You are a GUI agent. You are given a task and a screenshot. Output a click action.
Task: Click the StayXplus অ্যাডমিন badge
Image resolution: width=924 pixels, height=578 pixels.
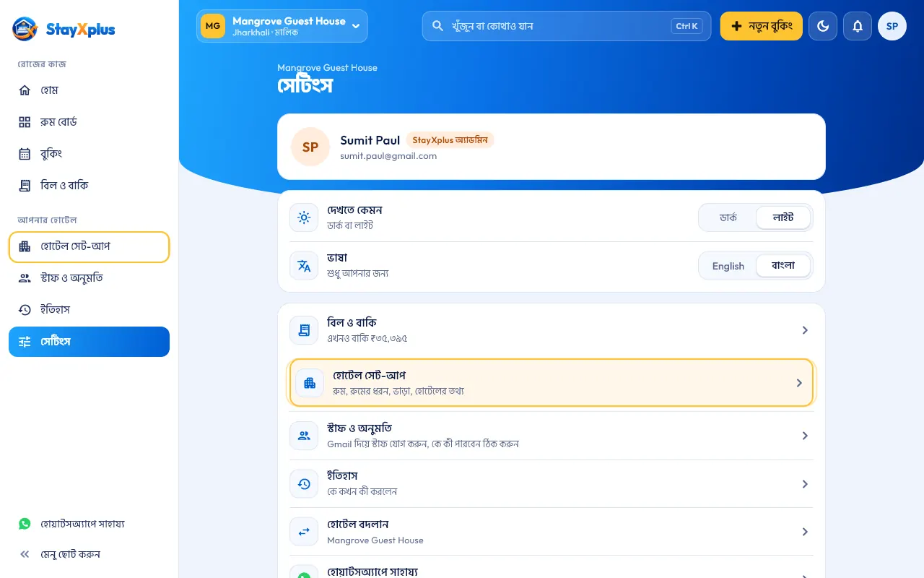point(450,140)
